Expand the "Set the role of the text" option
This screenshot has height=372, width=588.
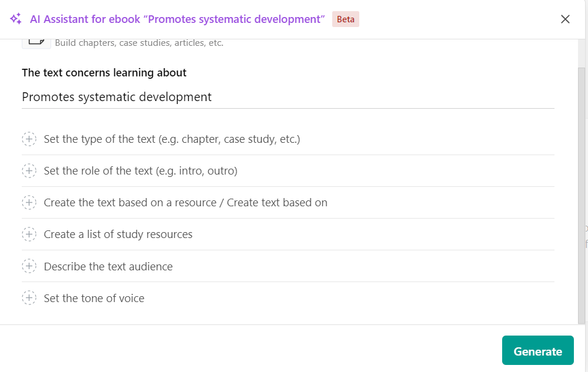coord(141,171)
